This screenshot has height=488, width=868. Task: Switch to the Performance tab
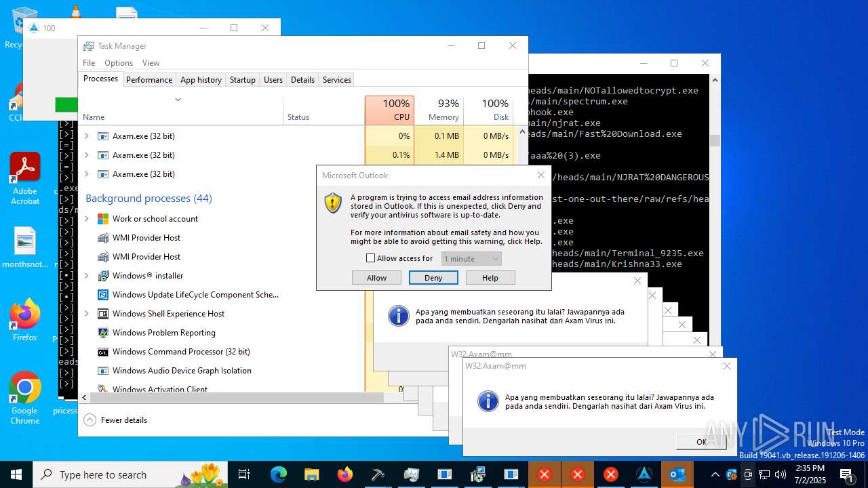(x=149, y=79)
